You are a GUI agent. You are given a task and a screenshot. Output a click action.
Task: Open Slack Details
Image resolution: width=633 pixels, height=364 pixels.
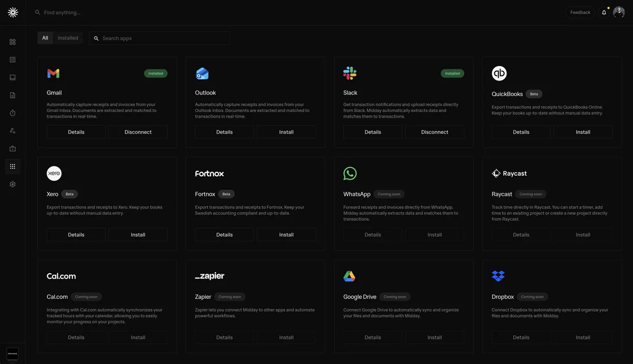tap(372, 132)
